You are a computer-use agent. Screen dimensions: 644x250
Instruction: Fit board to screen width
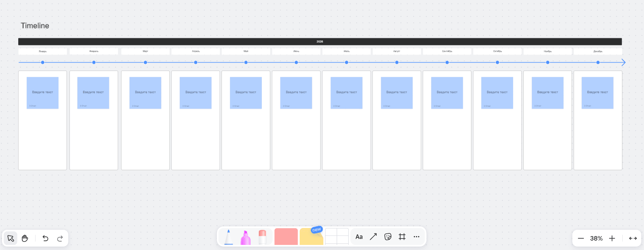pyautogui.click(x=633, y=238)
